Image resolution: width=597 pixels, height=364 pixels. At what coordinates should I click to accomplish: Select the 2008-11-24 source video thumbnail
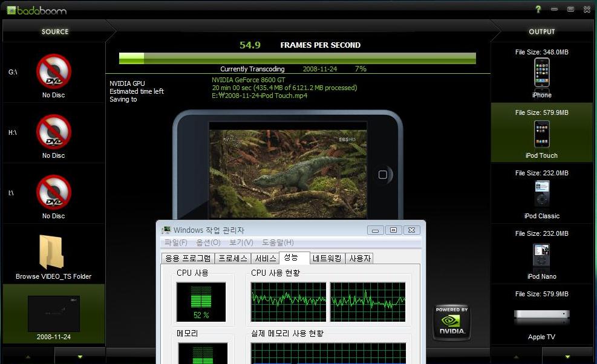(54, 313)
